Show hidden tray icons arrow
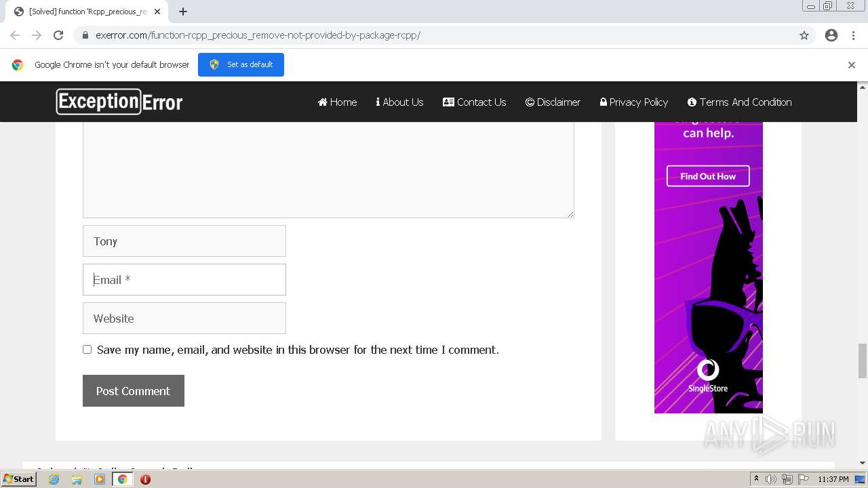The width and height of the screenshot is (868, 488). click(756, 479)
